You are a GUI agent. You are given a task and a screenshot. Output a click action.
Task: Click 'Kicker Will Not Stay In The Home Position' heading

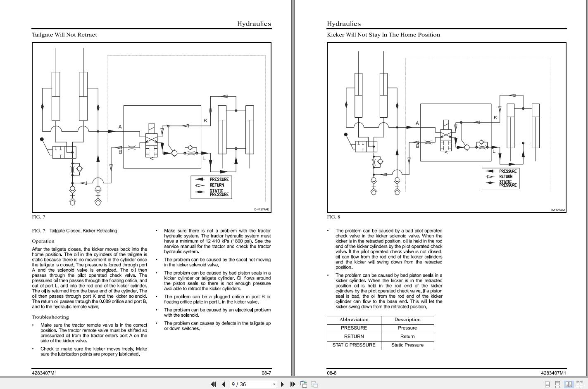tap(383, 35)
